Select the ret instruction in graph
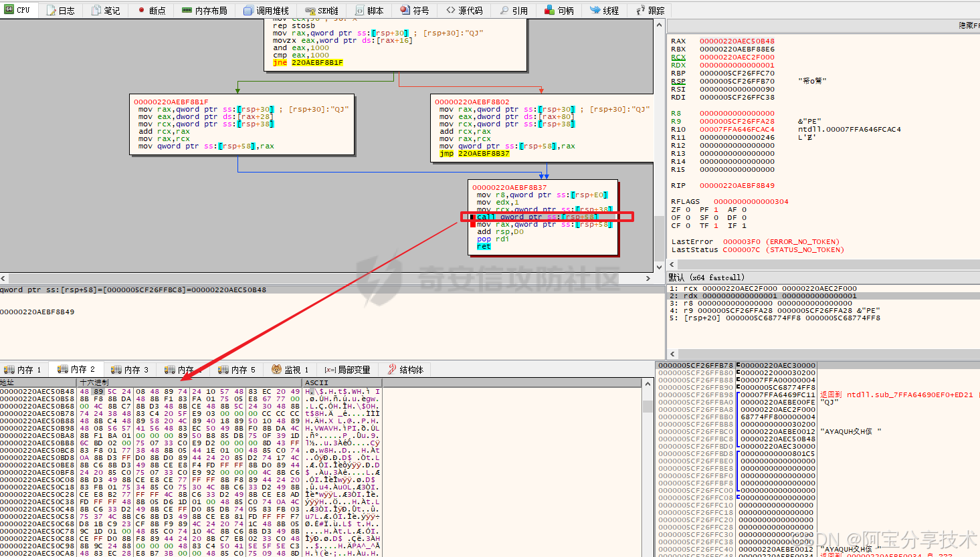 click(484, 246)
